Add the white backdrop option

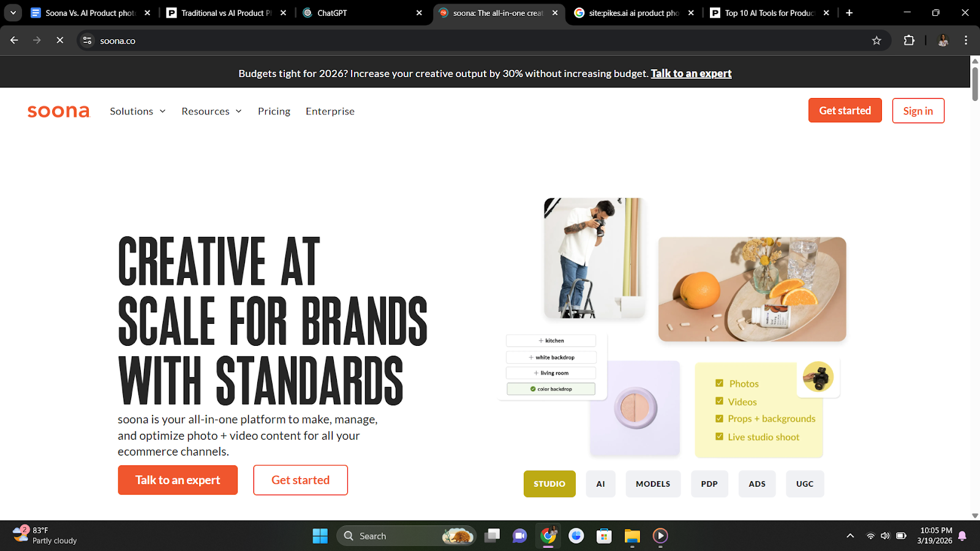551,357
